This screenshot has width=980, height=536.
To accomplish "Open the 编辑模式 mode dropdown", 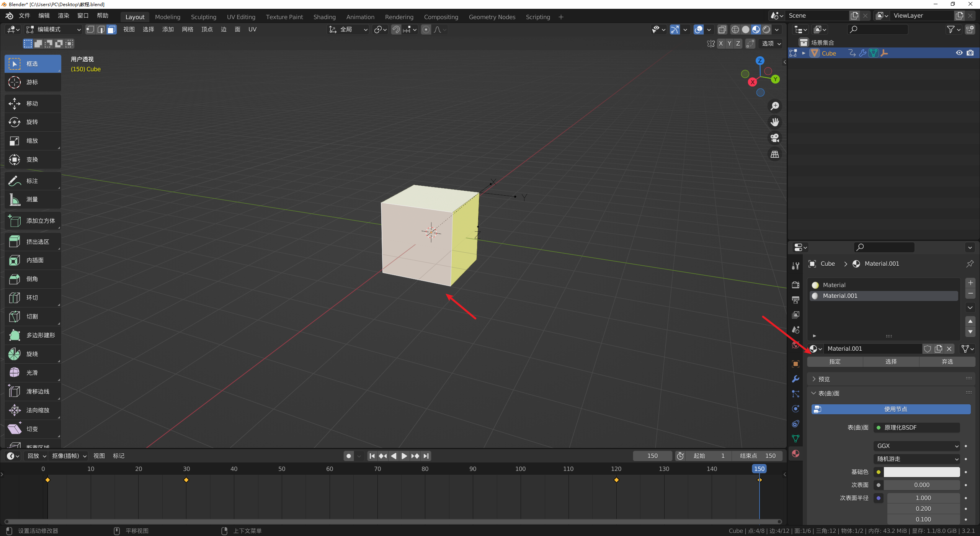I will pyautogui.click(x=54, y=30).
